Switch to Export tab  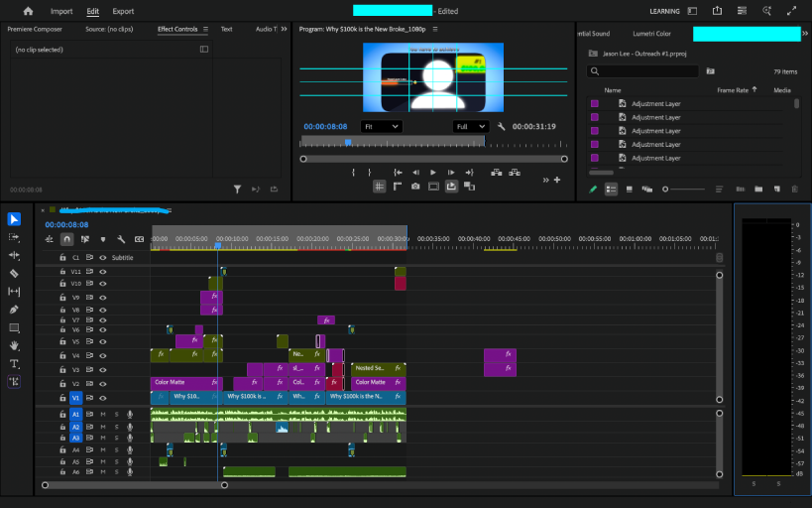[123, 11]
